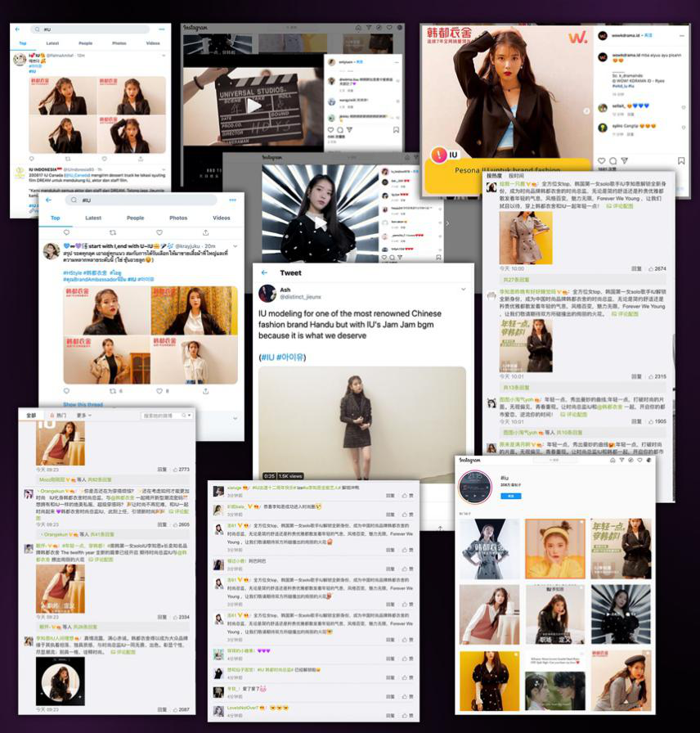The width and height of the screenshot is (700, 733).
Task: Click reply icon under the @krayjluku tweet
Action: click(x=65, y=391)
